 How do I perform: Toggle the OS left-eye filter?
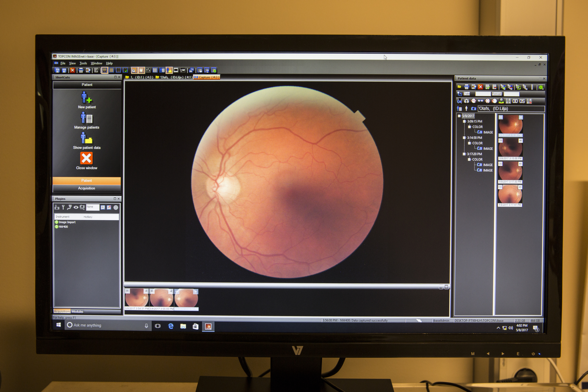(522, 101)
